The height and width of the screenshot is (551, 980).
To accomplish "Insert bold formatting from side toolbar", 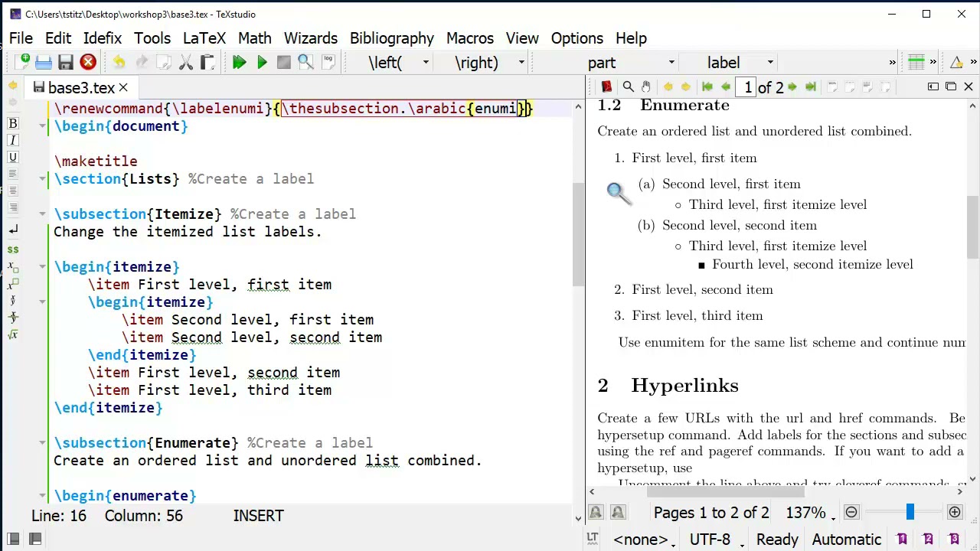I will tap(13, 123).
